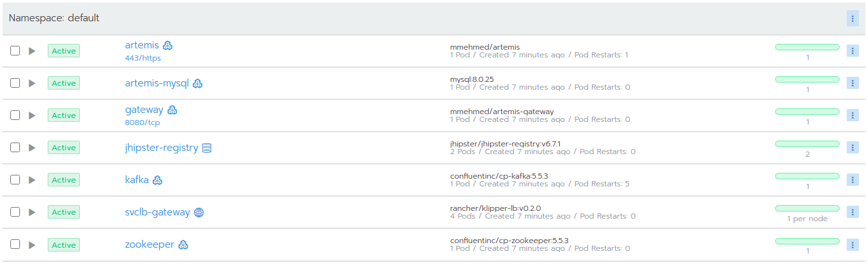Check the zookeeper row checkbox
The width and height of the screenshot is (868, 267).
click(15, 244)
